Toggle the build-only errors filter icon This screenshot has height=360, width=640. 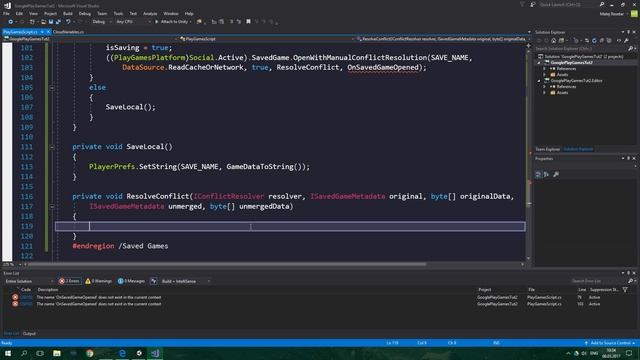[153, 281]
